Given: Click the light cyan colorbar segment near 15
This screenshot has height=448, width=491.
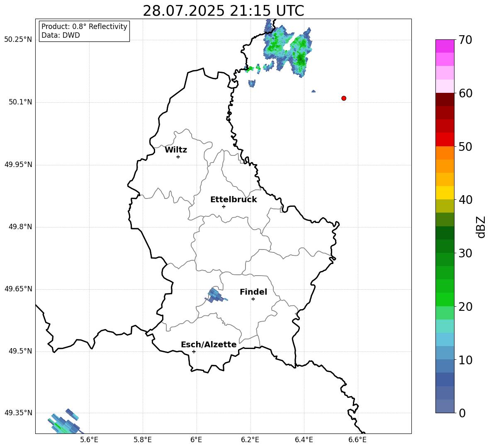Looking at the screenshot, I should pyautogui.click(x=445, y=326).
